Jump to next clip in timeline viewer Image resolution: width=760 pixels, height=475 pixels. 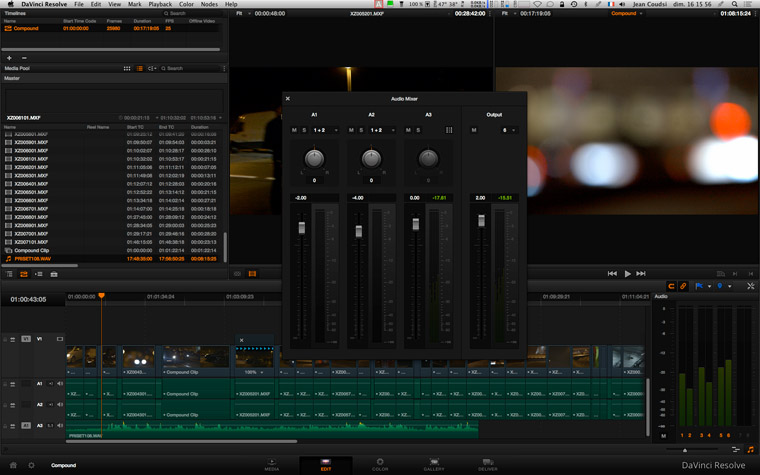click(641, 274)
